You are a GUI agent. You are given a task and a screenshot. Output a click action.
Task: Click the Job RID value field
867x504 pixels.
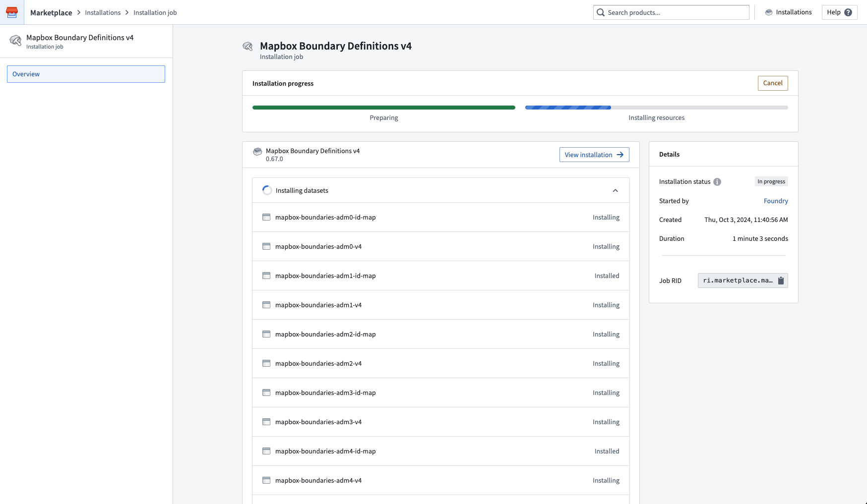pyautogui.click(x=743, y=280)
